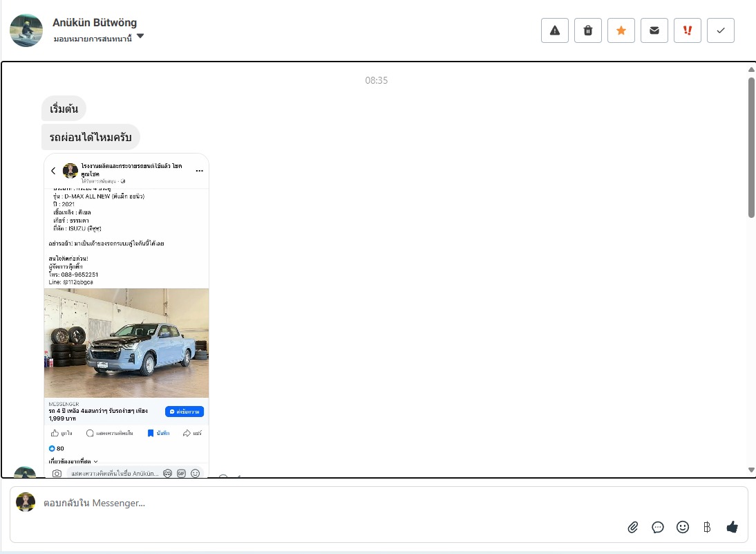Click the รถผ่อนได้ไหมครับ message bubble
Viewport: 756px width, 554px height.
tap(91, 137)
